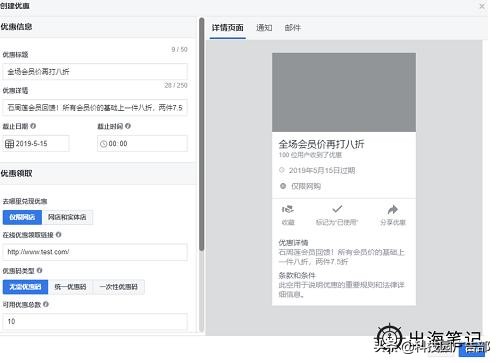Click the 收藏 save icon in the preview
Image resolution: width=500 pixels, height=363 pixels.
pyautogui.click(x=288, y=209)
